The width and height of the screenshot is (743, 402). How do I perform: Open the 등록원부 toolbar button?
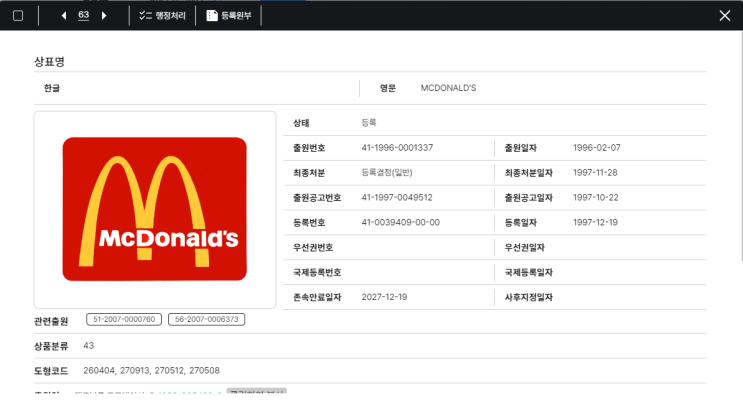point(229,16)
